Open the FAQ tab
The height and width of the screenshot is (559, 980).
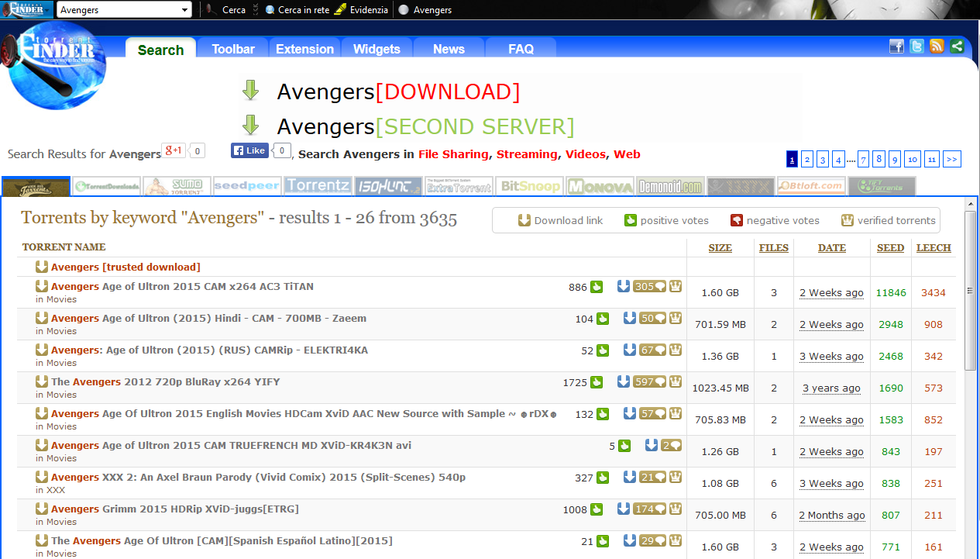click(x=521, y=48)
